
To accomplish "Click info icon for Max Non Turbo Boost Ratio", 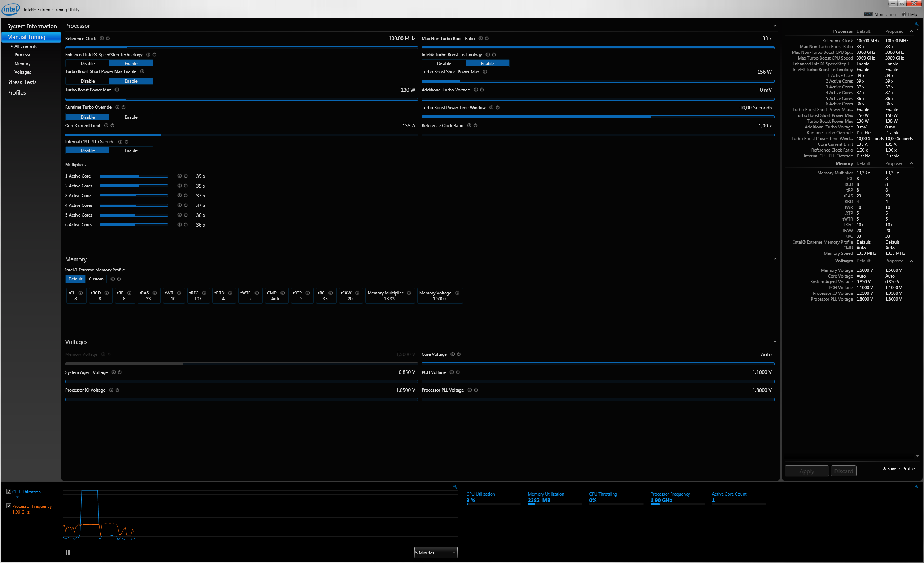I will coord(480,38).
